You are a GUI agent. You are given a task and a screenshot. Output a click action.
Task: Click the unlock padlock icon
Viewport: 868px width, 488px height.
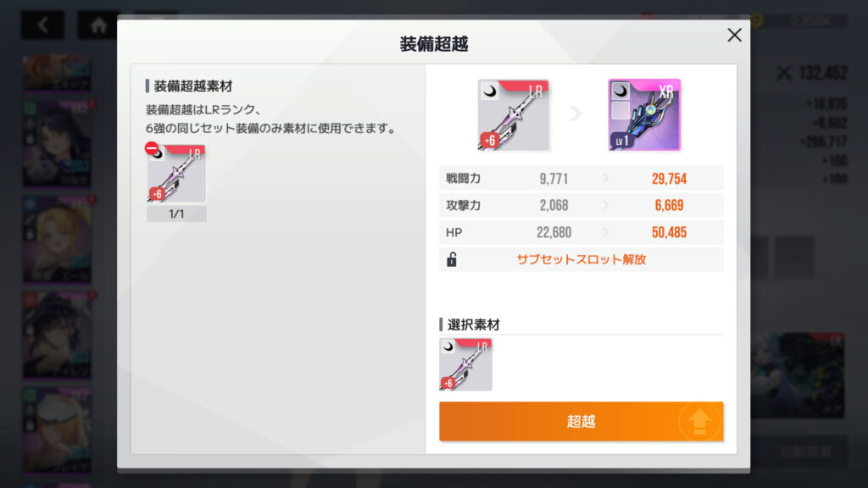pyautogui.click(x=452, y=259)
